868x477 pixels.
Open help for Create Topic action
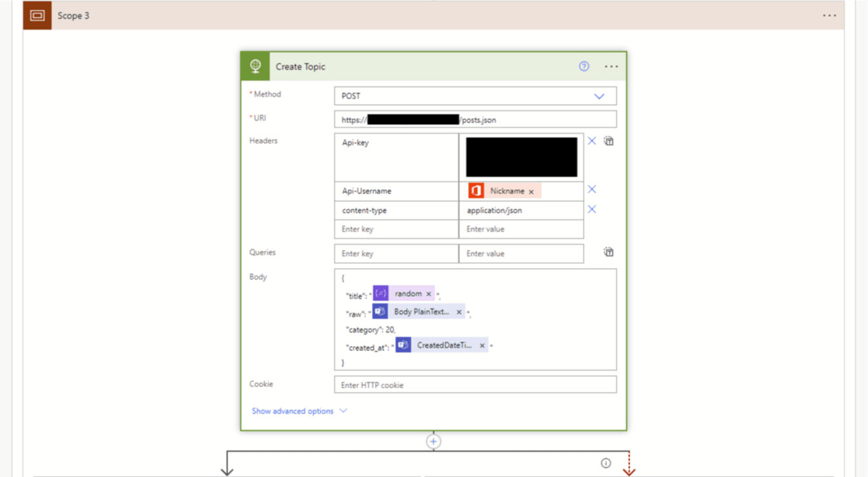tap(584, 66)
